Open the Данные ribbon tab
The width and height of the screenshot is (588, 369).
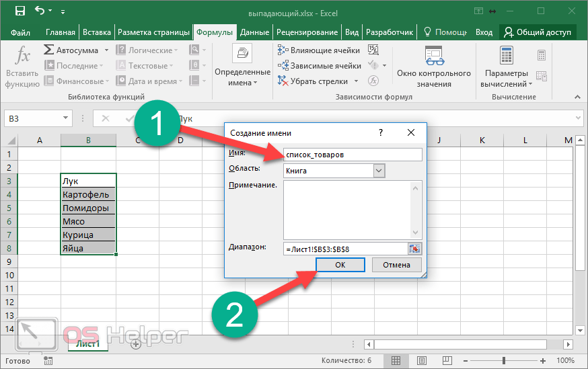(x=254, y=32)
